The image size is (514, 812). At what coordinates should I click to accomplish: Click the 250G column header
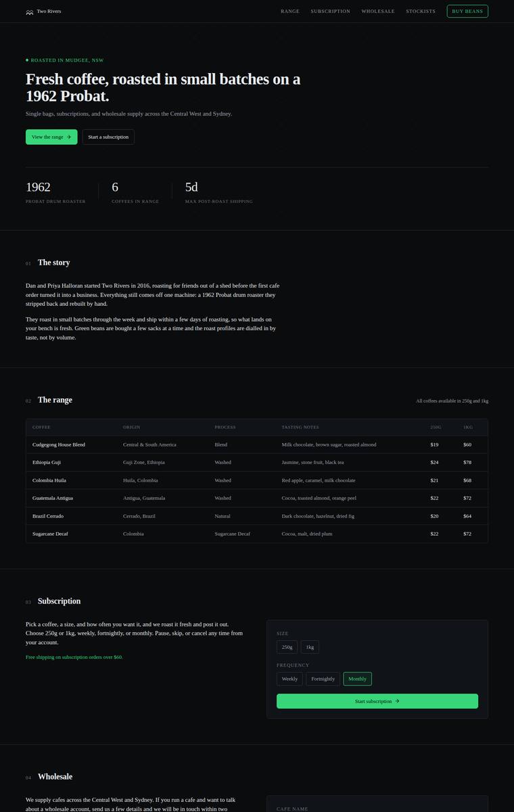coord(436,427)
